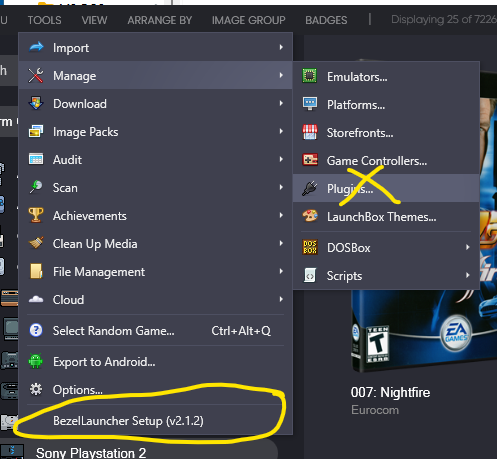
Task: Open the VIEW menu
Action: click(x=94, y=20)
